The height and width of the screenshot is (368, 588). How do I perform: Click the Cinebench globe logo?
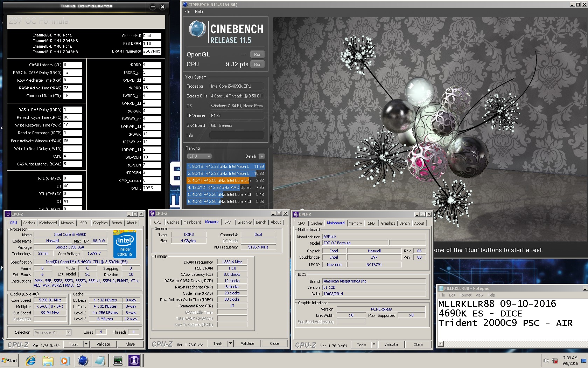pos(197,29)
